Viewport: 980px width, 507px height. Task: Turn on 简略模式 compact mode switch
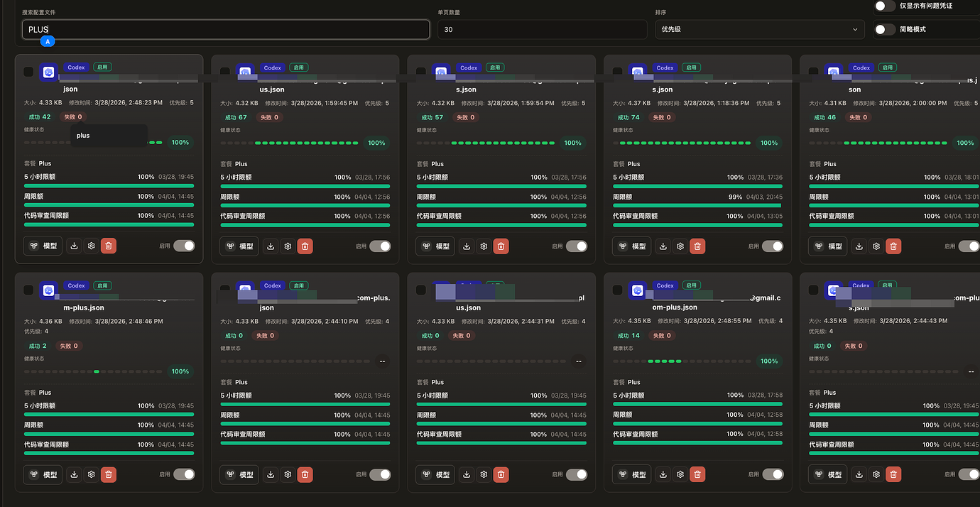tap(885, 29)
